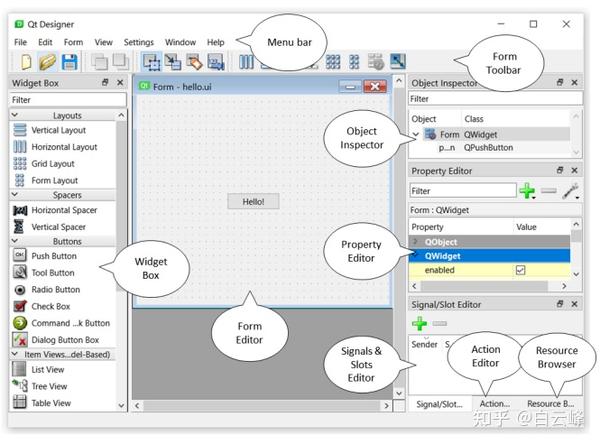Open the Settings menu
The image size is (600, 444).
tap(139, 42)
